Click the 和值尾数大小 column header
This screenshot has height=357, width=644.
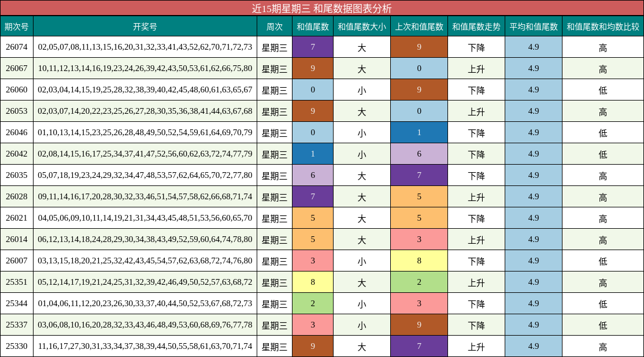[361, 26]
